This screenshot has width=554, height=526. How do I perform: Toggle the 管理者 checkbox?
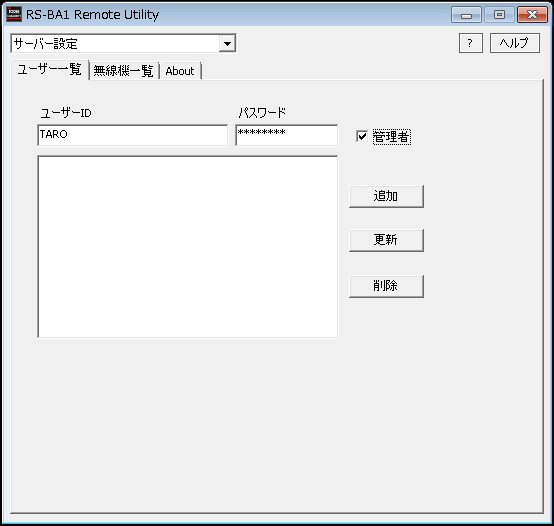pyautogui.click(x=362, y=136)
